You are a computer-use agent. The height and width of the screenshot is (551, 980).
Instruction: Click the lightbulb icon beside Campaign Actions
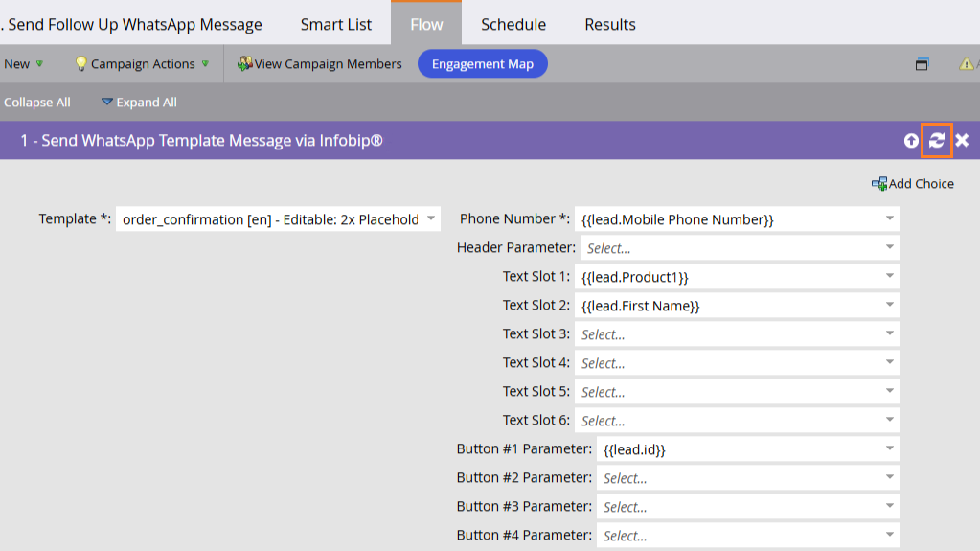(x=80, y=64)
